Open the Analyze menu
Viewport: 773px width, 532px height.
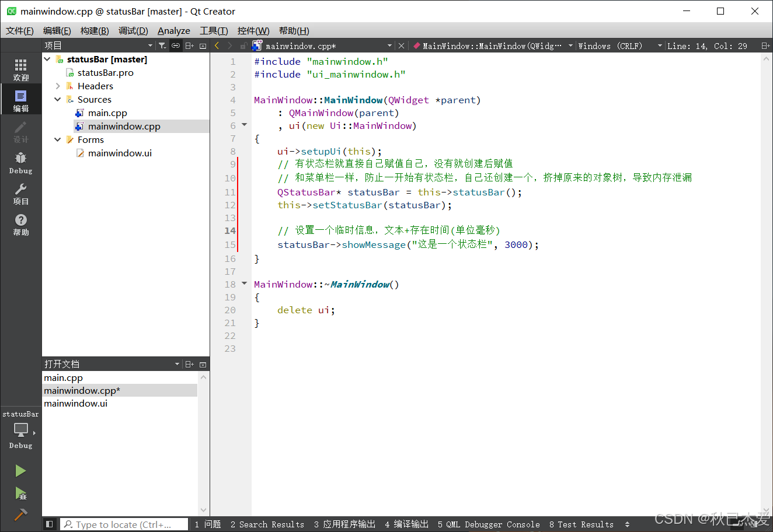pyautogui.click(x=174, y=30)
